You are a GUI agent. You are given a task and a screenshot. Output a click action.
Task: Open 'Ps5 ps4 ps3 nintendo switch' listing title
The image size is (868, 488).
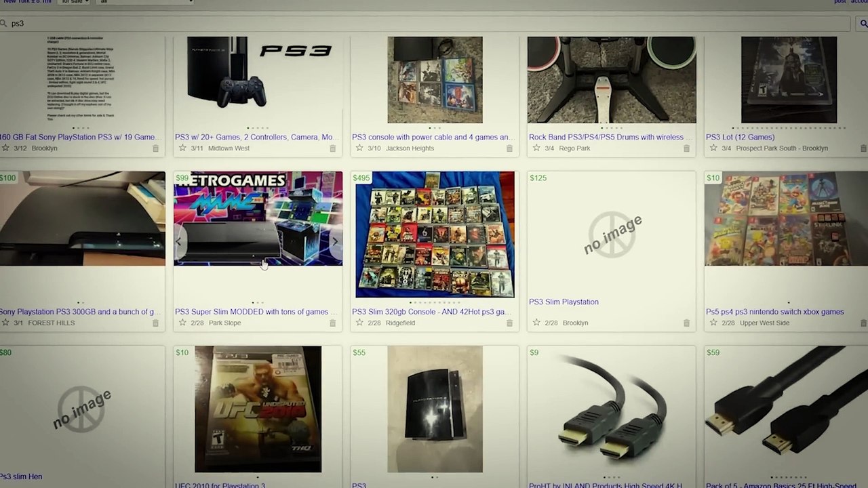(774, 312)
